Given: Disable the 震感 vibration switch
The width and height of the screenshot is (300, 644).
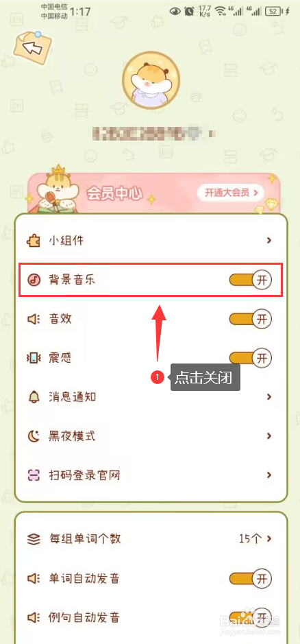Looking at the screenshot, I should tap(251, 358).
